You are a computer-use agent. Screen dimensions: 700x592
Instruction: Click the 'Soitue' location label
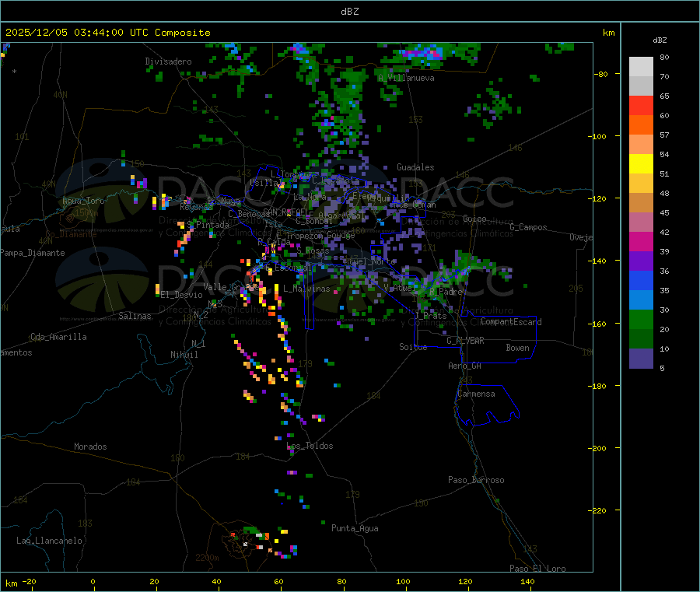[x=413, y=347]
